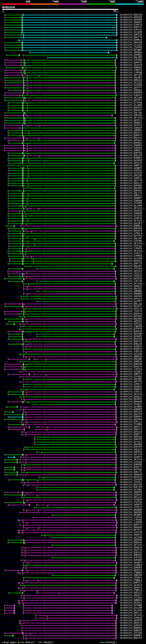
Task: Open hit UniRef100_Q94KE1
Action: pyautogui.click(x=131, y=22)
